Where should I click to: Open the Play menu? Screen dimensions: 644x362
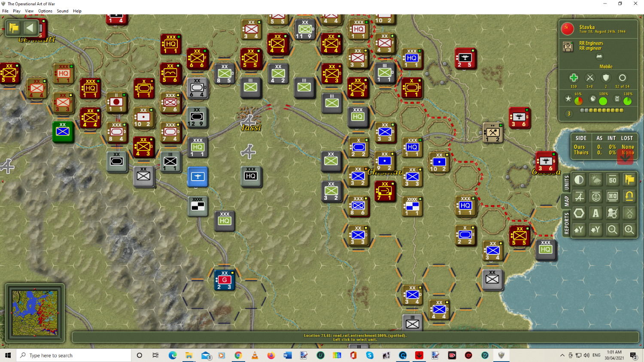click(17, 11)
